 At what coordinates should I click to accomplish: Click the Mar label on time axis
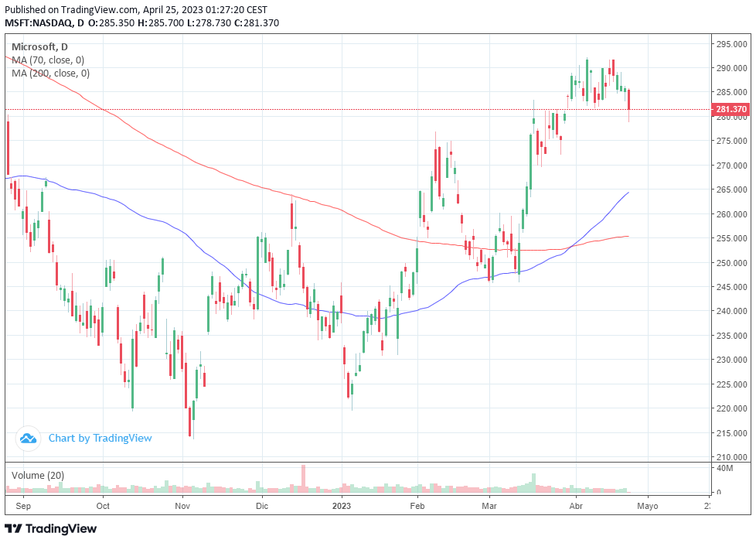(x=489, y=507)
